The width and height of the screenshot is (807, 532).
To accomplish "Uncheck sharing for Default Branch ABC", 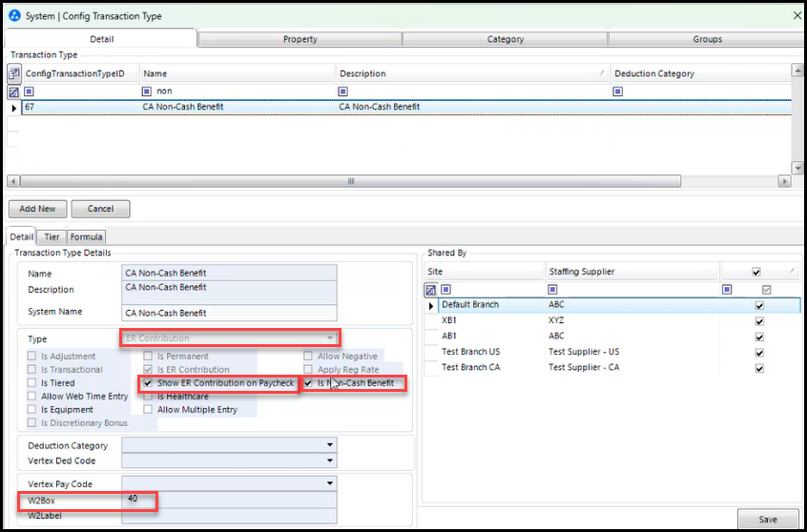I will pyautogui.click(x=759, y=305).
